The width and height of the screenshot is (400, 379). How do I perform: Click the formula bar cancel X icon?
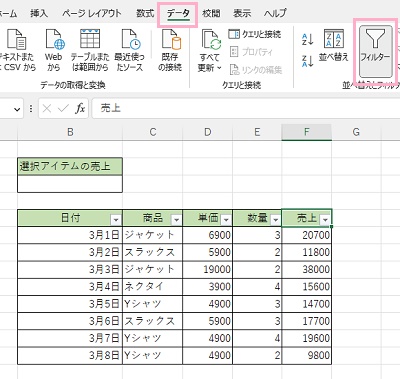point(47,108)
